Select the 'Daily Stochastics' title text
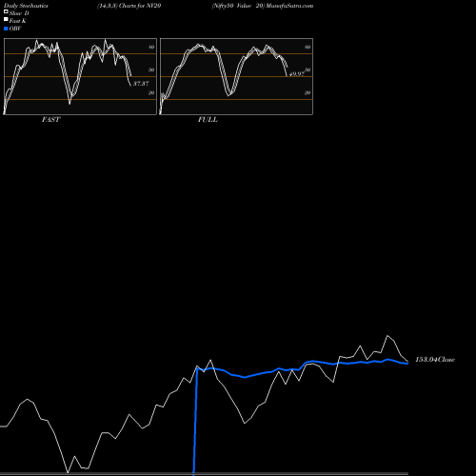This screenshot has height=476, width=476. (x=26, y=6)
